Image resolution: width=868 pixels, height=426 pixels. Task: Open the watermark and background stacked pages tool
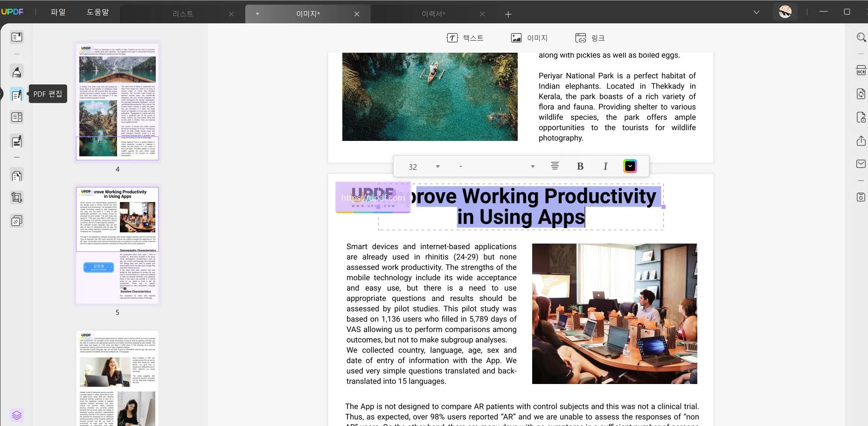17,221
